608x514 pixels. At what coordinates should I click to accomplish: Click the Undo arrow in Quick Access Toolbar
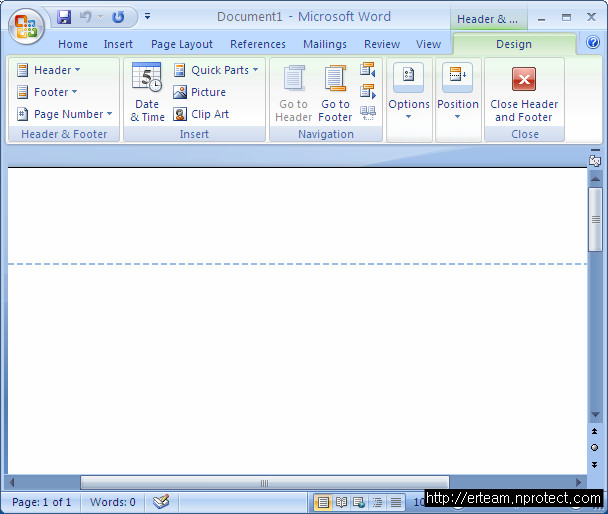pos(86,17)
